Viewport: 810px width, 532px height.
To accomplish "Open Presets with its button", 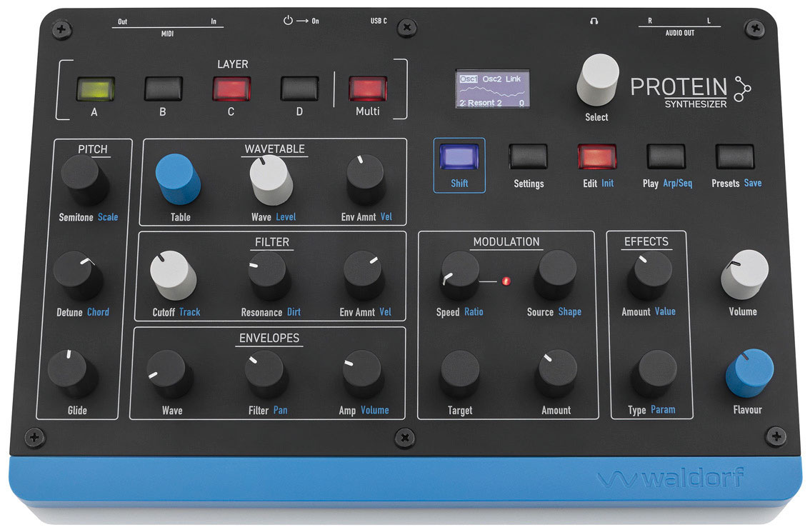I will (736, 157).
